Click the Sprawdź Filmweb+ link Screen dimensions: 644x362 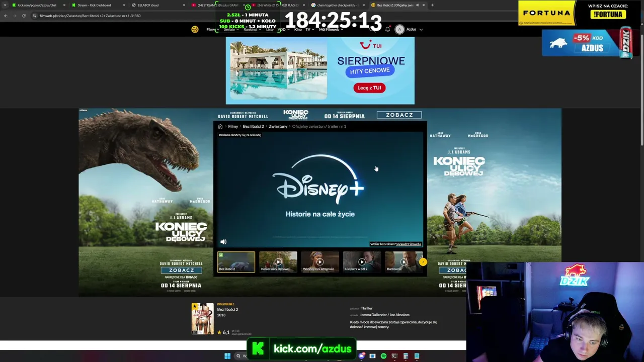[x=409, y=244]
